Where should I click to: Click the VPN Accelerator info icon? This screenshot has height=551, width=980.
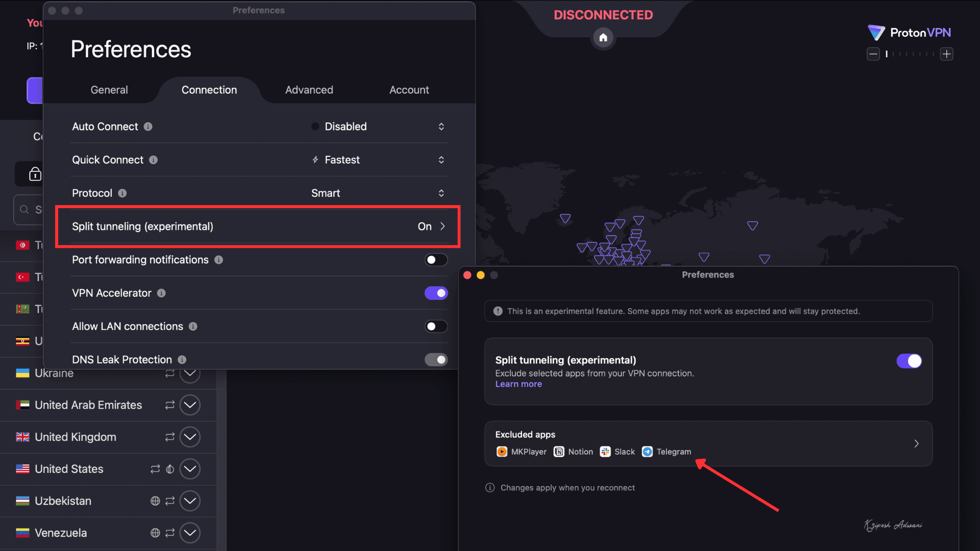coord(161,293)
